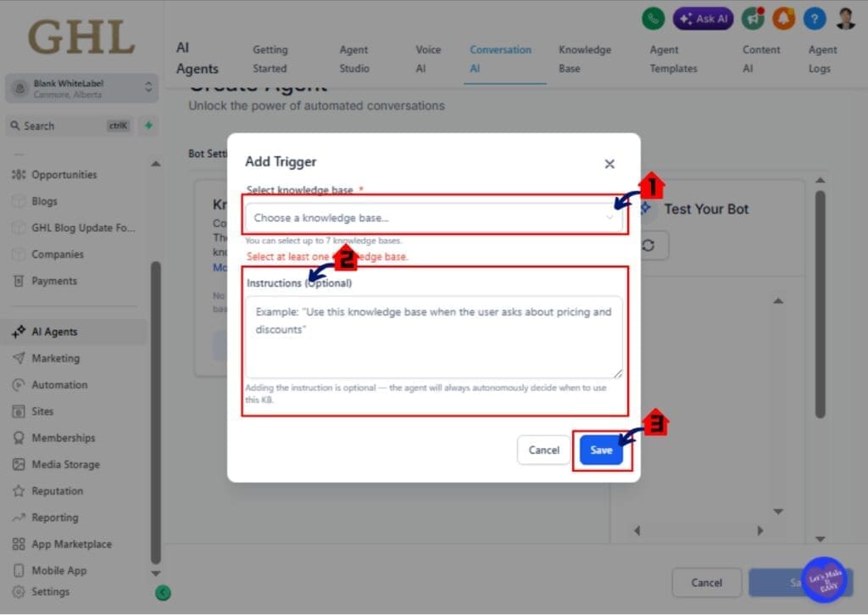Click the Save button in Add Trigger dialog
The width and height of the screenshot is (868, 615).
(601, 450)
